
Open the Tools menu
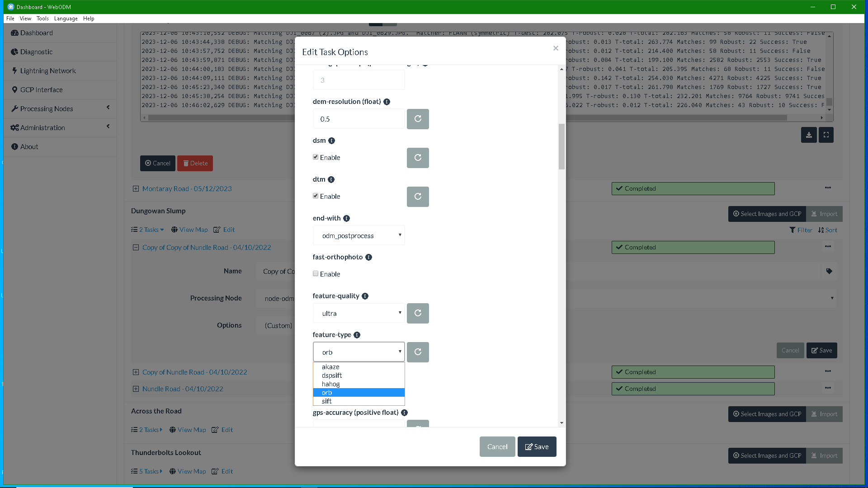(42, 19)
